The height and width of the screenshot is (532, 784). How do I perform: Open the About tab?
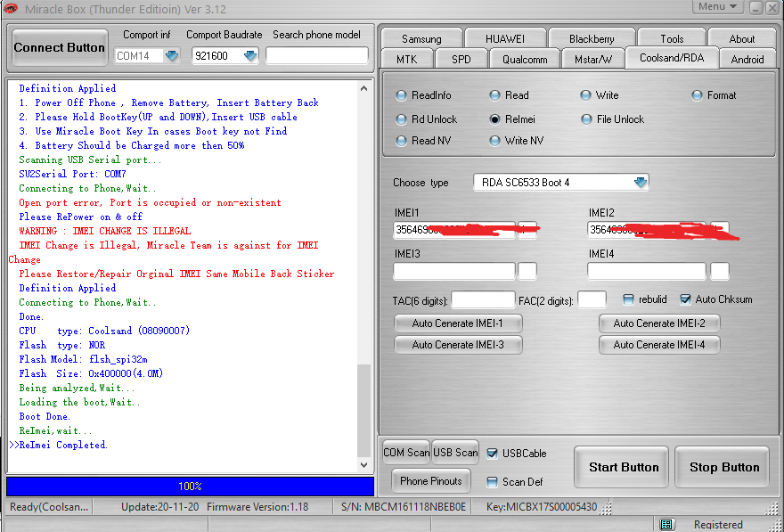(741, 38)
